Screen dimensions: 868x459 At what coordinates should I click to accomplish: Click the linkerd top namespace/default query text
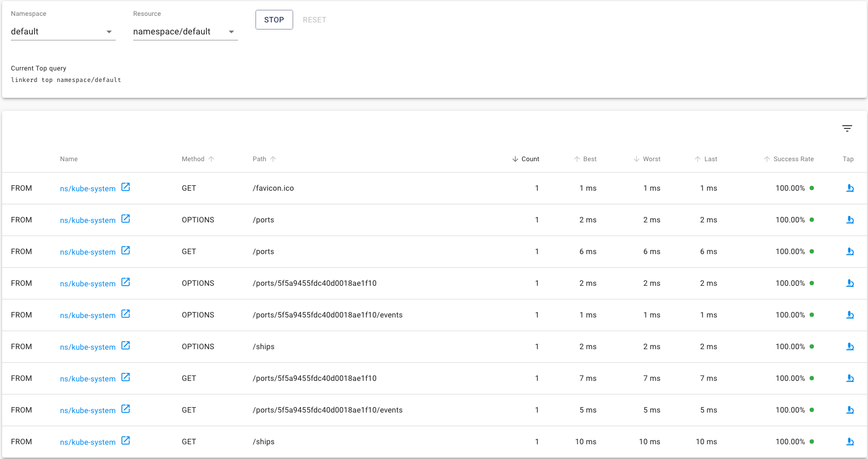tap(66, 80)
